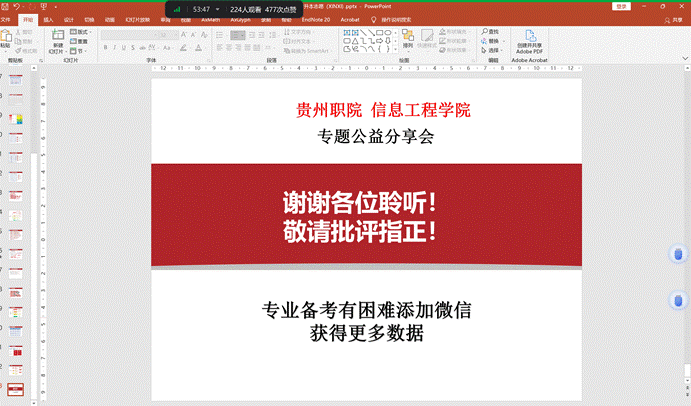
Task: Click the Find (查找) search icon
Action: (484, 31)
